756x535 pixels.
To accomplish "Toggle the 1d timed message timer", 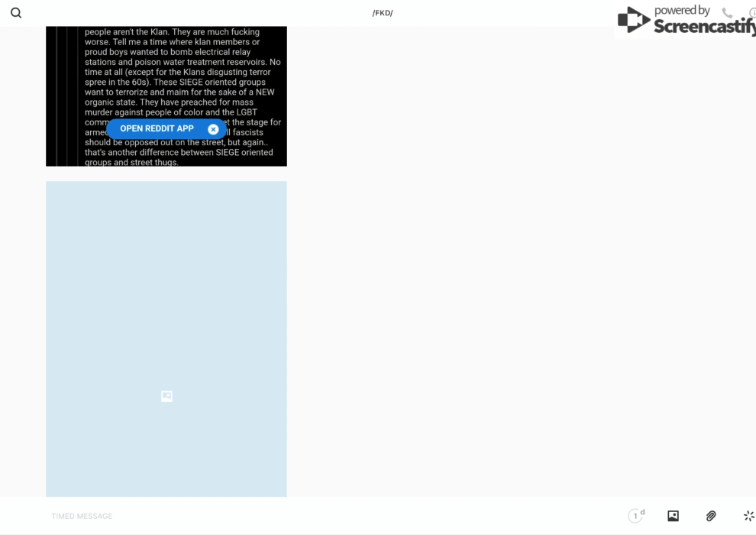I will (x=636, y=516).
